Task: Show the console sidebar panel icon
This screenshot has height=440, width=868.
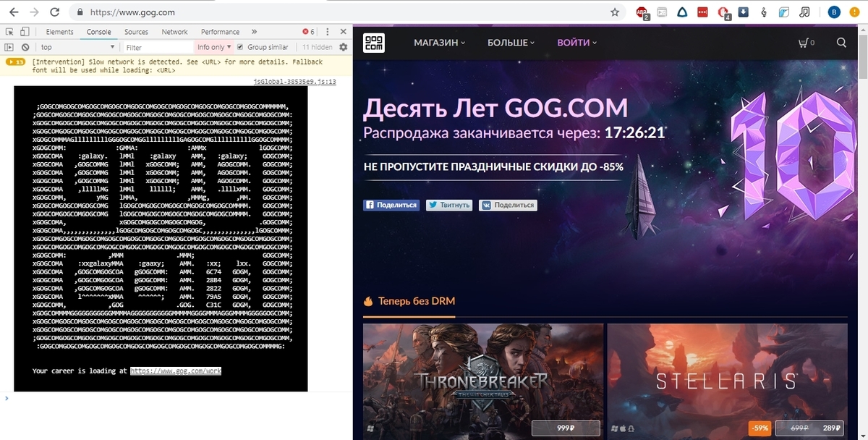Action: click(9, 47)
